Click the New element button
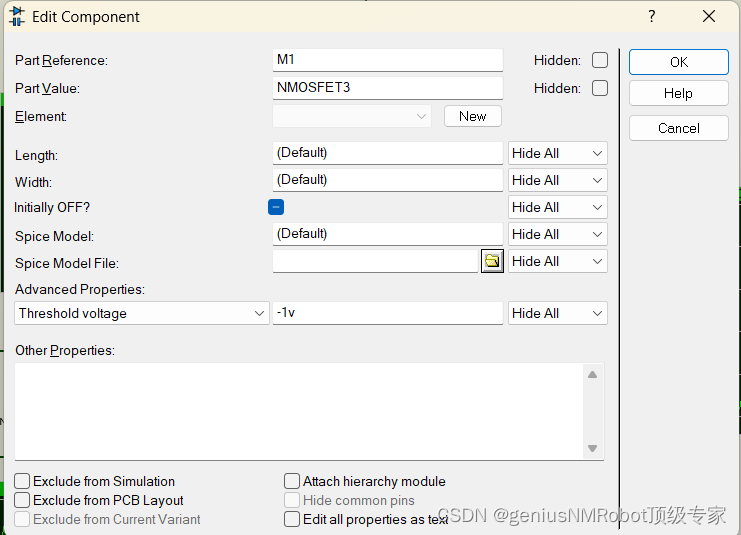The width and height of the screenshot is (741, 535). pos(473,116)
